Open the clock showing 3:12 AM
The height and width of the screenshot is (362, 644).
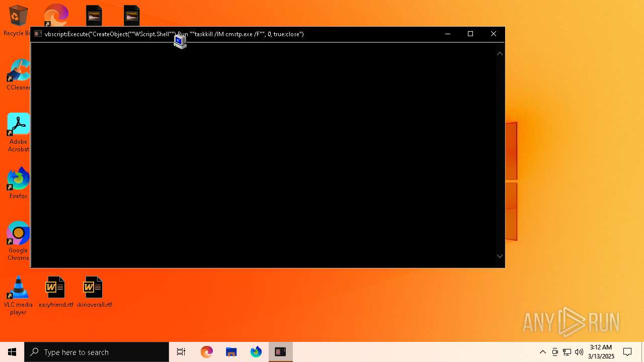pyautogui.click(x=601, y=352)
